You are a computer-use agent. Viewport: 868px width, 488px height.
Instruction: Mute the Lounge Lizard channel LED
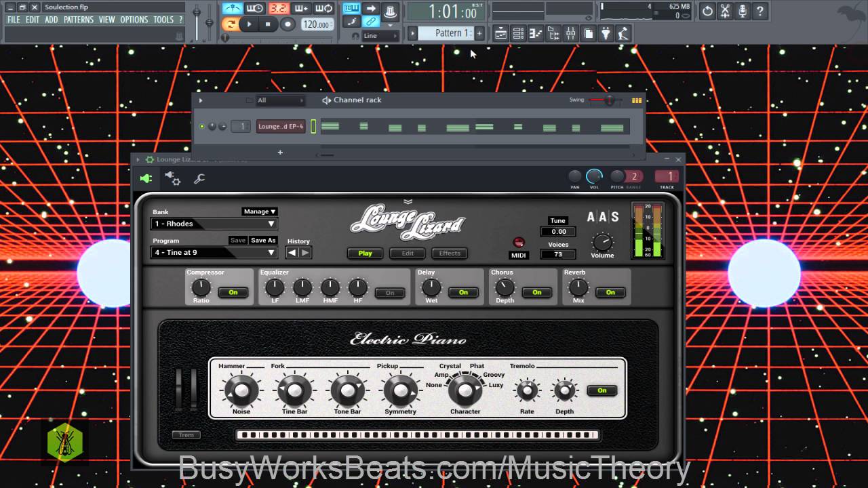(x=201, y=127)
